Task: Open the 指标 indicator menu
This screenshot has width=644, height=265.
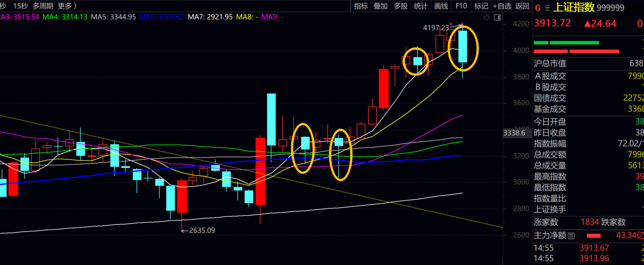Action: tap(361, 6)
